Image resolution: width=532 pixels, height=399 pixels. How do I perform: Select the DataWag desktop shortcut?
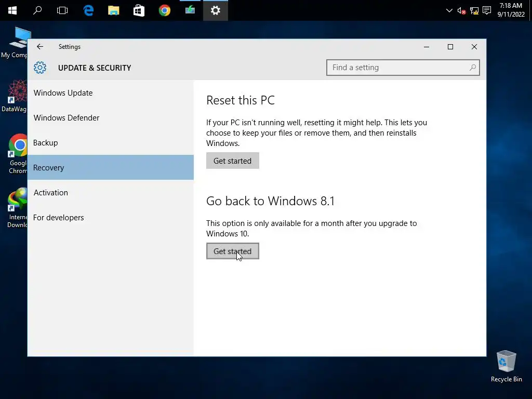(x=14, y=96)
